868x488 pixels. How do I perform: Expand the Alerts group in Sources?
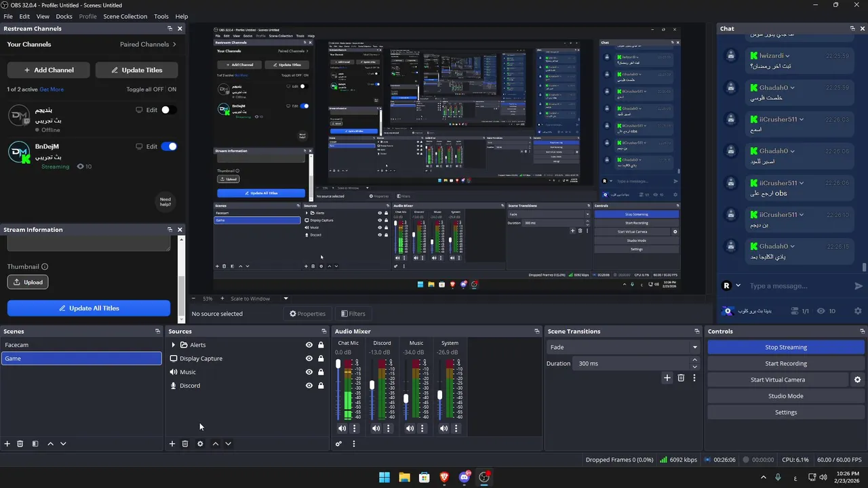point(173,345)
